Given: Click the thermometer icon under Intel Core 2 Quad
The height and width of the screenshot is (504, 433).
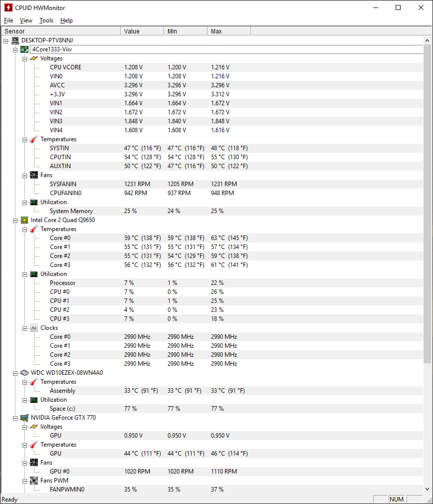Looking at the screenshot, I should click(x=34, y=229).
